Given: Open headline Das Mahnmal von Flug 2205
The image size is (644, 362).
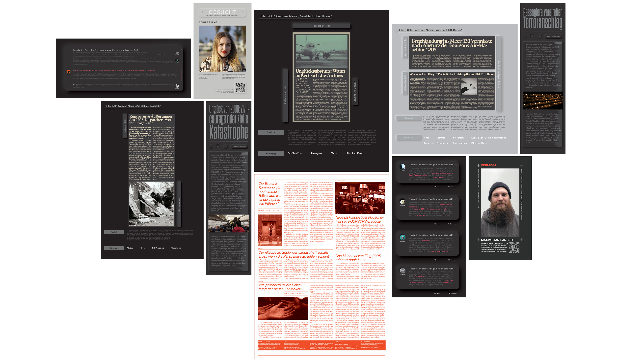Looking at the screenshot, I should pos(358,258).
